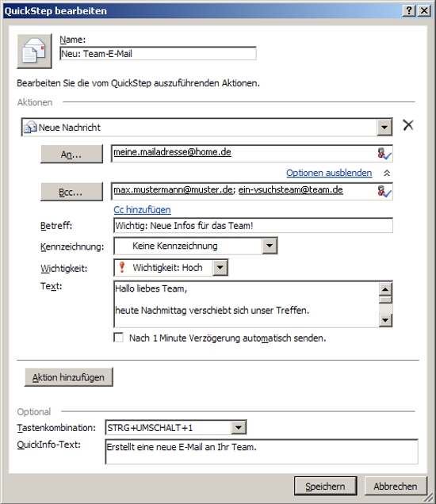Image resolution: width=436 pixels, height=504 pixels.
Task: Click the An... recipients button
Action: (71, 155)
